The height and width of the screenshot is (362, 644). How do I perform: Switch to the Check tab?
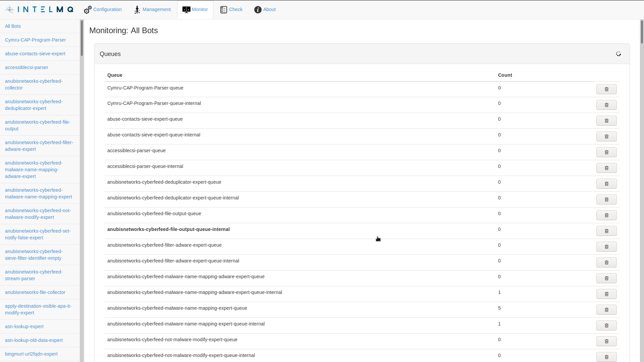(235, 9)
